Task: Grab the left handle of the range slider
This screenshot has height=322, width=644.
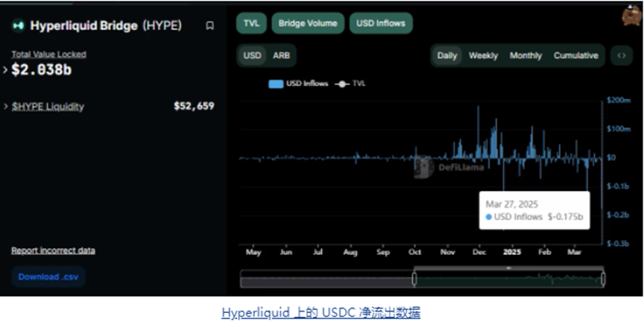Action: click(414, 279)
